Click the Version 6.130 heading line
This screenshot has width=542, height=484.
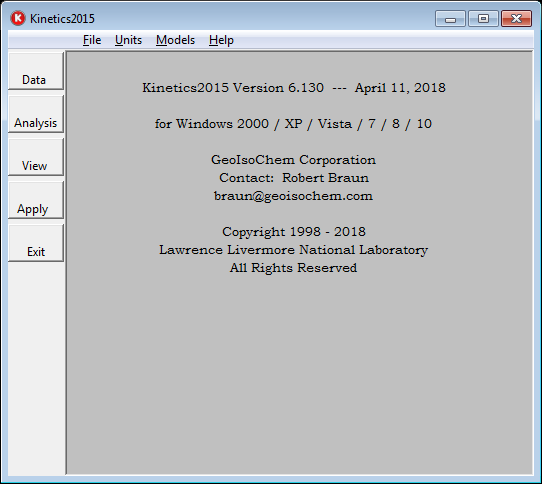click(294, 88)
